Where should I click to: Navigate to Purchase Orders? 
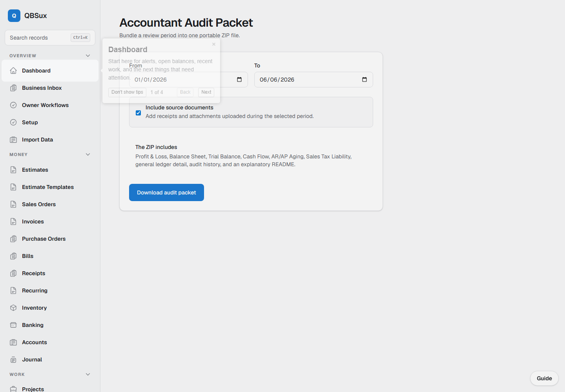(x=50, y=239)
